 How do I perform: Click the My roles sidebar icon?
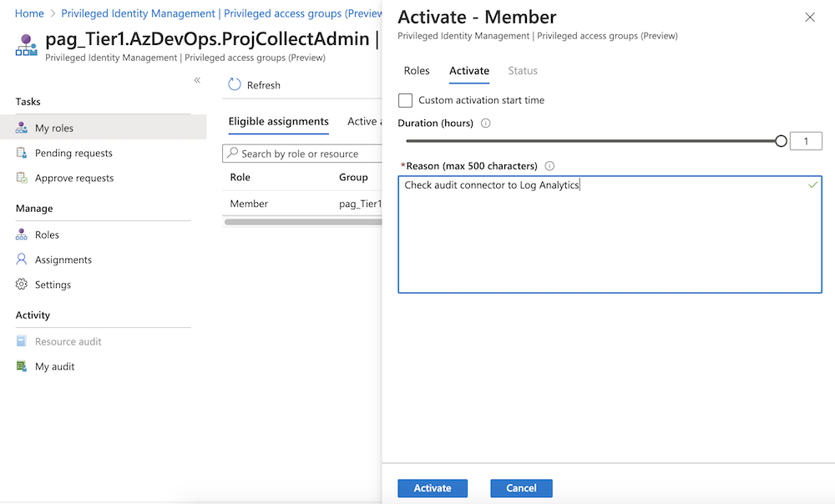(x=22, y=128)
